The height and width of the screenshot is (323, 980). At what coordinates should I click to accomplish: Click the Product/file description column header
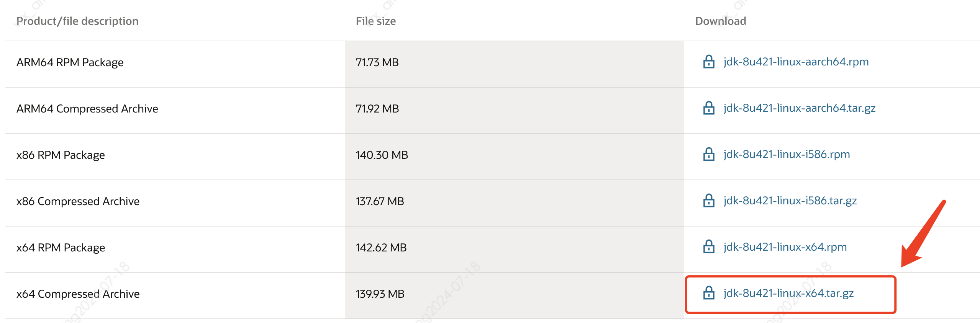pos(77,21)
